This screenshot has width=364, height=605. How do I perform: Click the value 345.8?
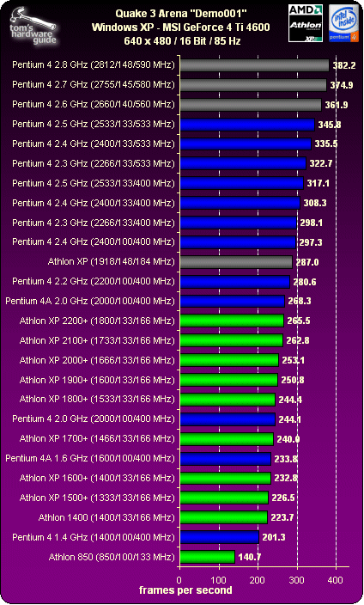(x=330, y=125)
